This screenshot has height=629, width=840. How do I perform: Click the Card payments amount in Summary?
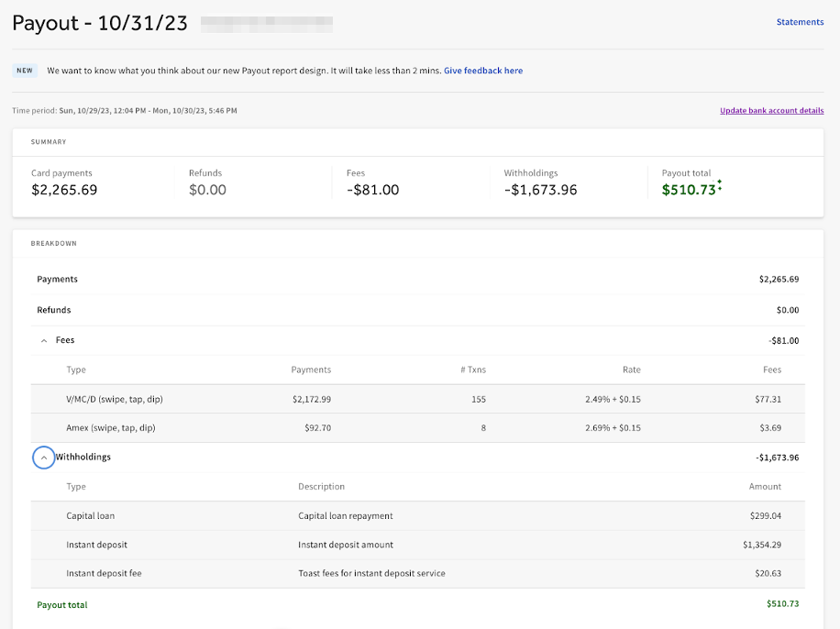(64, 190)
